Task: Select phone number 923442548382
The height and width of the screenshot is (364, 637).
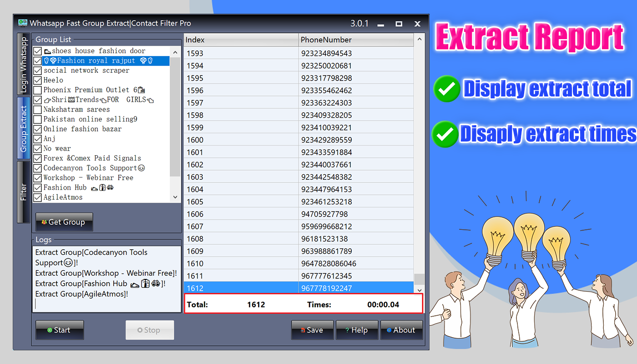Action: [356, 177]
